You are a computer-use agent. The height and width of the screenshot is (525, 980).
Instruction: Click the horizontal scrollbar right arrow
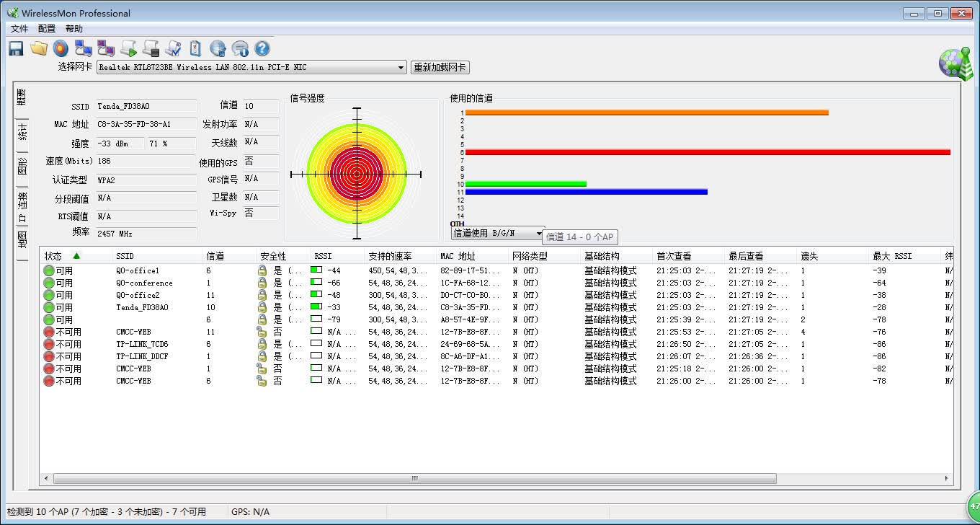point(947,478)
